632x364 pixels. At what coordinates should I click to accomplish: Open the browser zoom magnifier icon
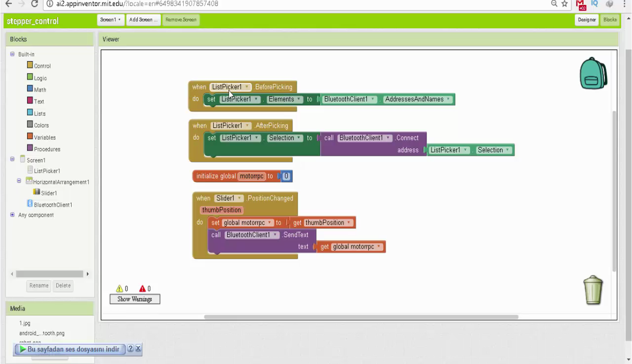point(554,4)
